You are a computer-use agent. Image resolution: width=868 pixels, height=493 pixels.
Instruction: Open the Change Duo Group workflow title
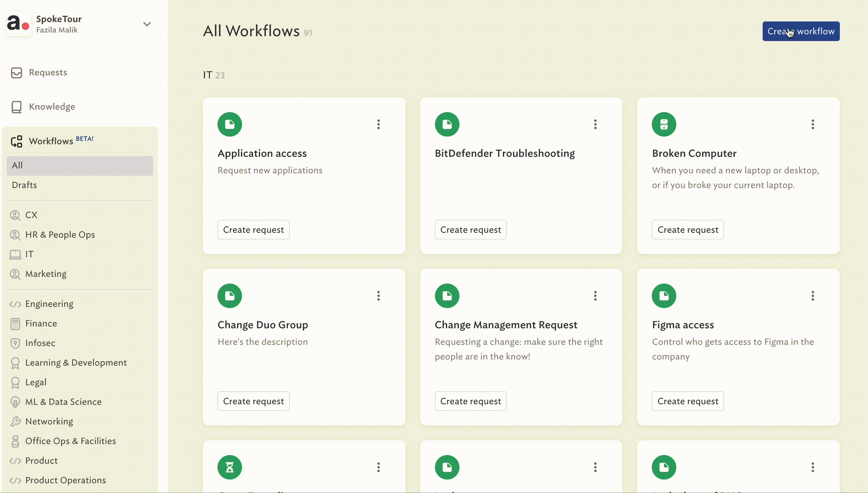click(x=263, y=325)
